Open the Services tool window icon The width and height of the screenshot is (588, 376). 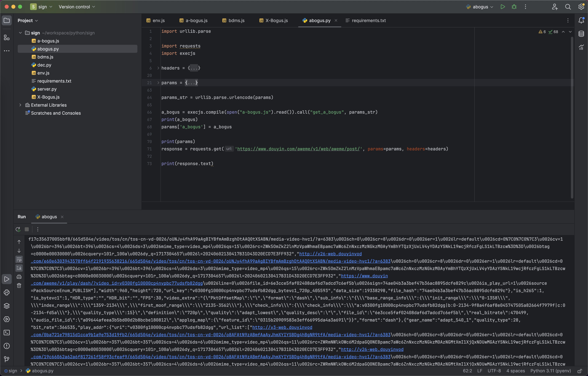pos(7,319)
